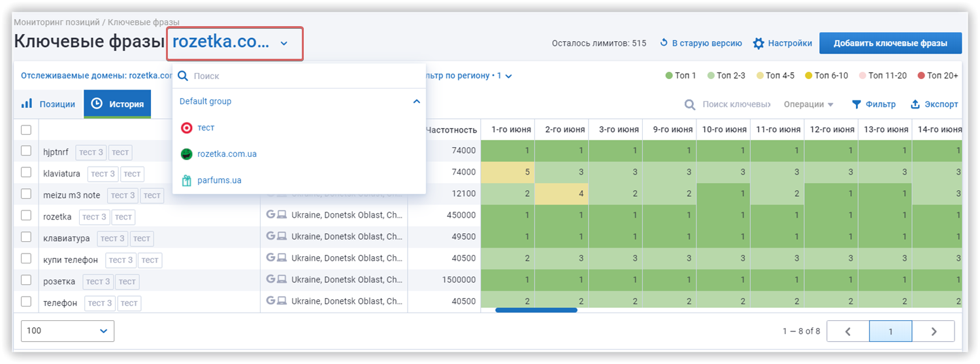Click the Топ 6-10 yellow legend dot
The height and width of the screenshot is (364, 980).
(809, 76)
